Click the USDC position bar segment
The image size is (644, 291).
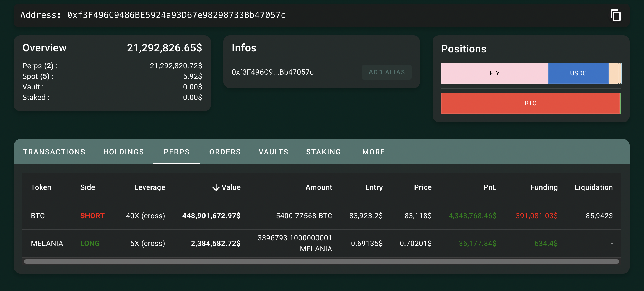click(578, 73)
